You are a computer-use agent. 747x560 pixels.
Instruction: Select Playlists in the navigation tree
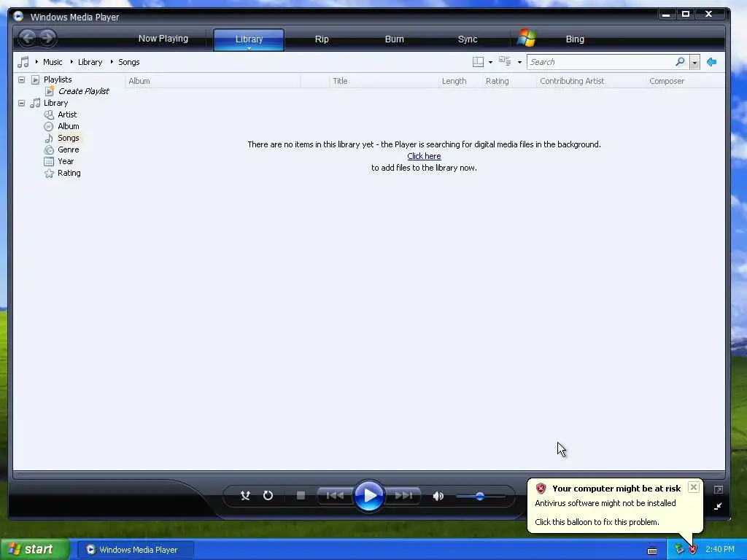(58, 79)
